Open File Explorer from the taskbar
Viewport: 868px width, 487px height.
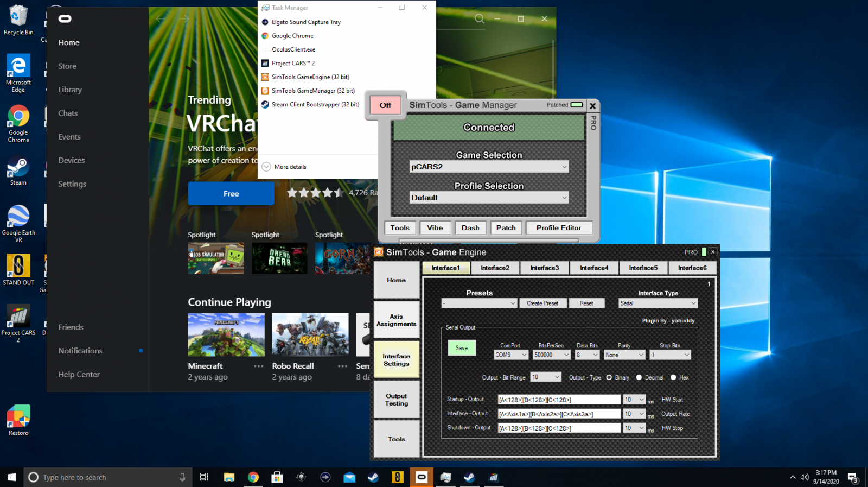point(229,477)
